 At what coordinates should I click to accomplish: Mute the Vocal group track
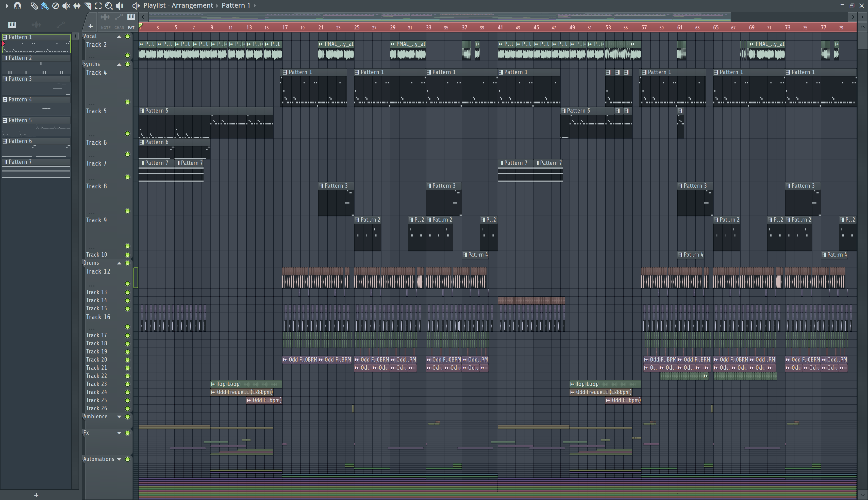pyautogui.click(x=128, y=37)
